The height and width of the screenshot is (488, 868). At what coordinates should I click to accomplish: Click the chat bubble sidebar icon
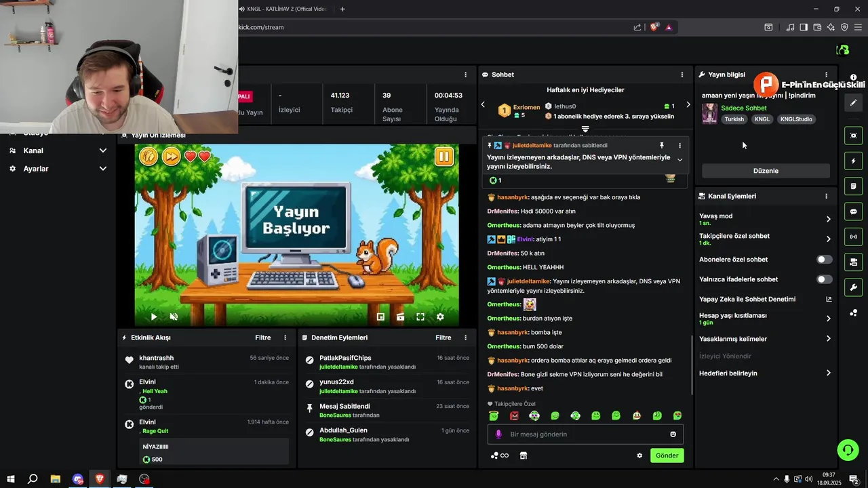pyautogui.click(x=853, y=211)
